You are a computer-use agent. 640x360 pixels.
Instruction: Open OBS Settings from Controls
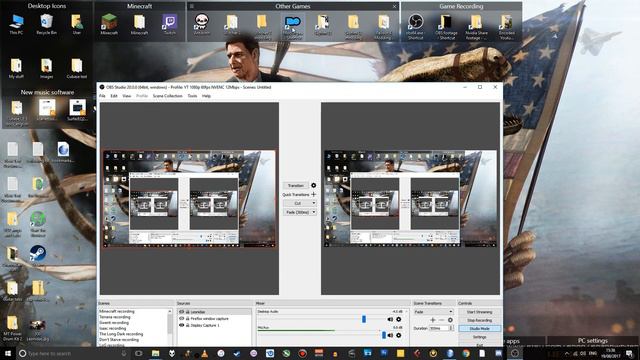pos(480,337)
